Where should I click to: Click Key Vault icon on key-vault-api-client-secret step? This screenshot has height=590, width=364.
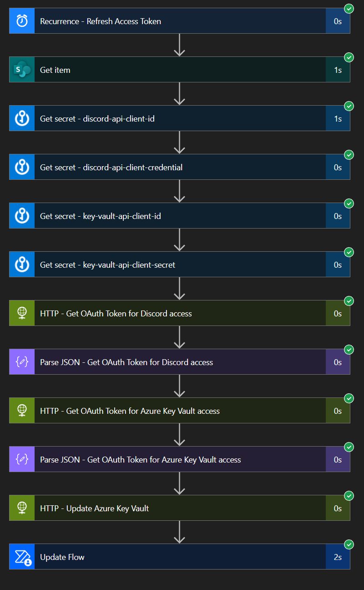[20, 264]
